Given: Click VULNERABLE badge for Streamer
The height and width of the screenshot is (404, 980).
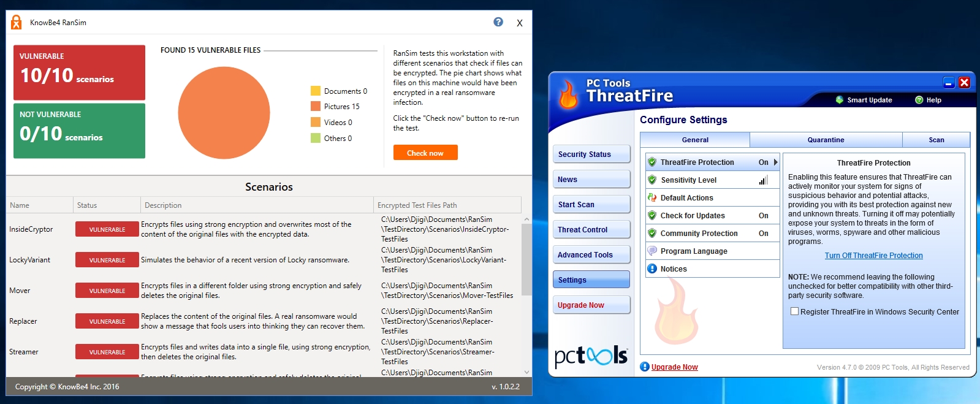Looking at the screenshot, I should click(x=107, y=352).
